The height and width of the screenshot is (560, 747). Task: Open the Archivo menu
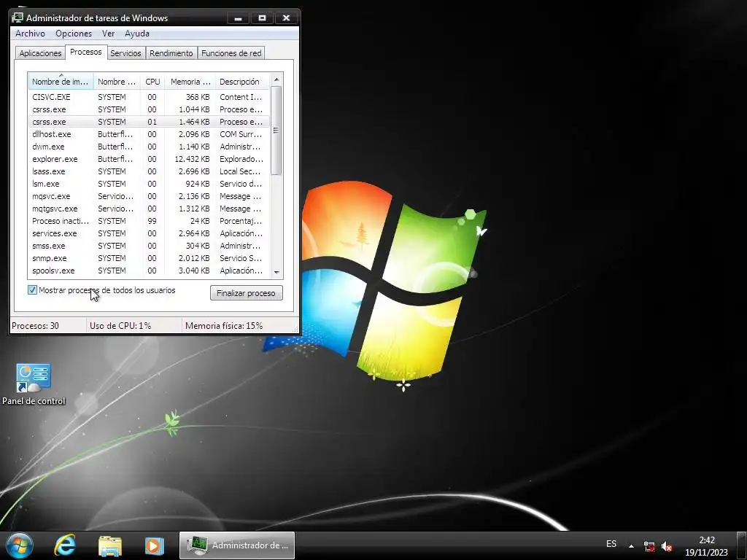pyautogui.click(x=30, y=34)
